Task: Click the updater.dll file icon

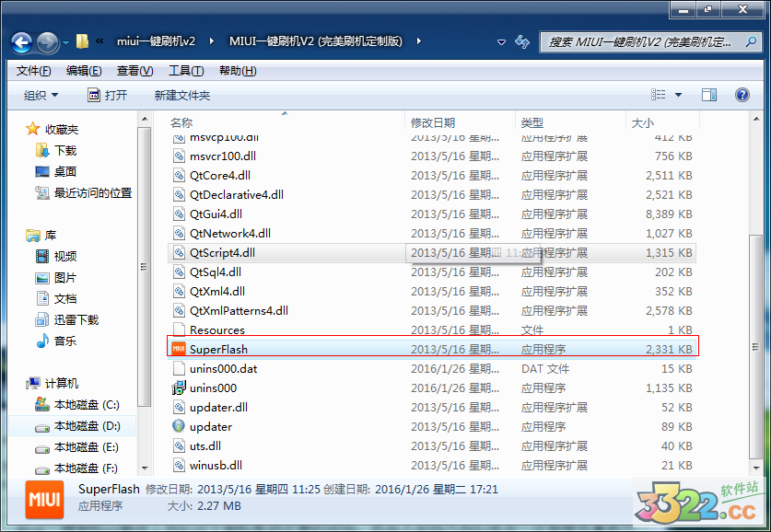Action: [x=179, y=407]
